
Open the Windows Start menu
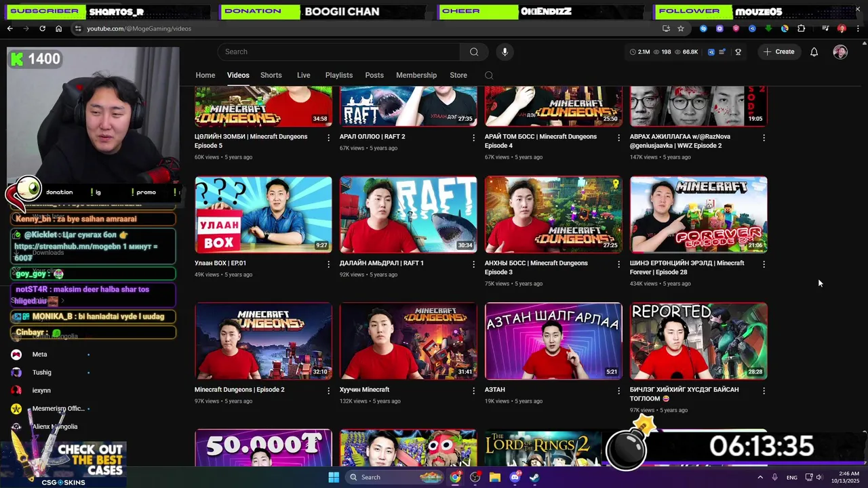click(334, 477)
